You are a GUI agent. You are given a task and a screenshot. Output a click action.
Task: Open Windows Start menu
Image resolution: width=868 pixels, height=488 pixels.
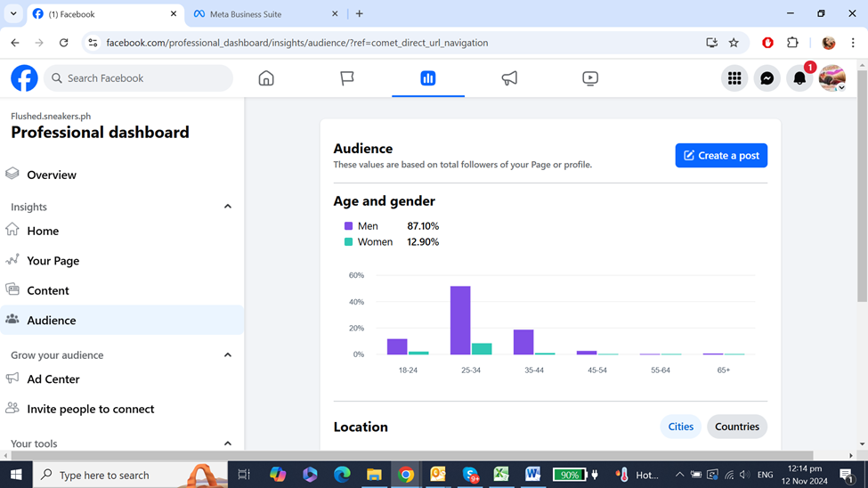point(16,475)
